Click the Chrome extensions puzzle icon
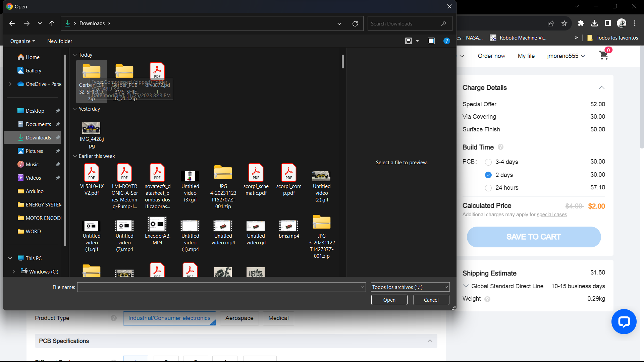Image resolution: width=644 pixels, height=362 pixels. tap(581, 23)
